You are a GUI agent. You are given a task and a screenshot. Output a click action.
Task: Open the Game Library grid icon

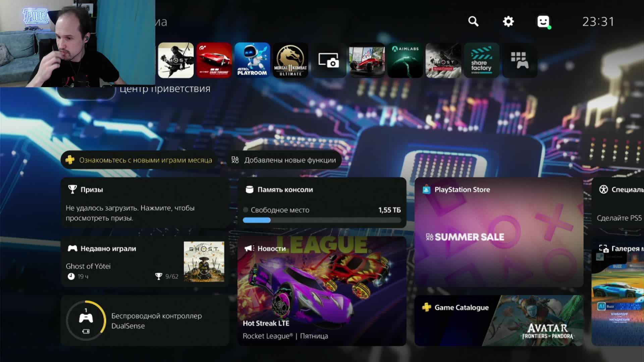(520, 60)
